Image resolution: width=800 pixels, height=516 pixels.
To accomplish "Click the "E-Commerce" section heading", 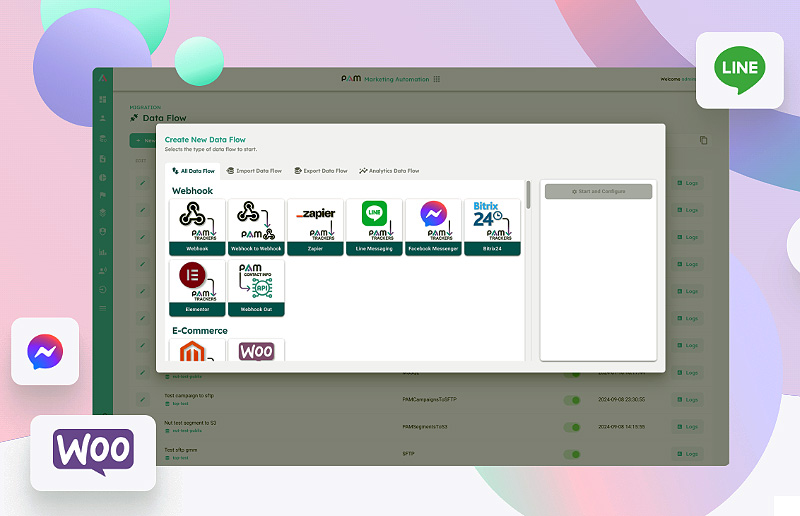I will (x=199, y=331).
